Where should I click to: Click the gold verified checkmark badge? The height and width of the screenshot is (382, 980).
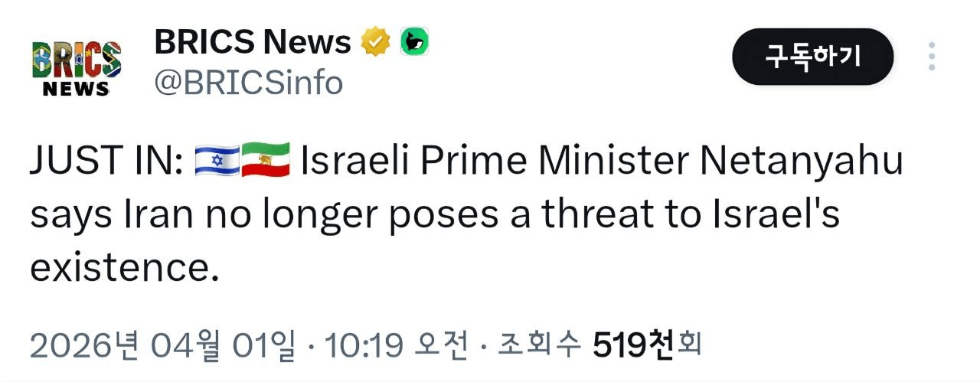tap(376, 42)
